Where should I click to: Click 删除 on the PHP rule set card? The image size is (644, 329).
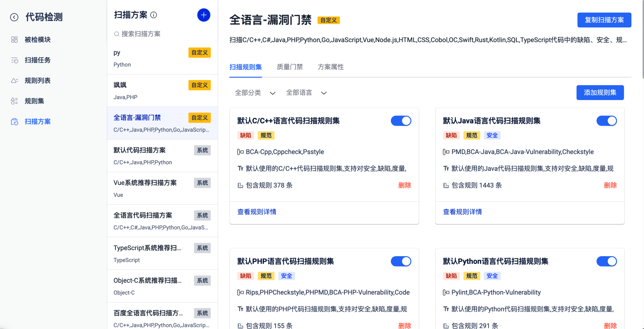point(405,325)
